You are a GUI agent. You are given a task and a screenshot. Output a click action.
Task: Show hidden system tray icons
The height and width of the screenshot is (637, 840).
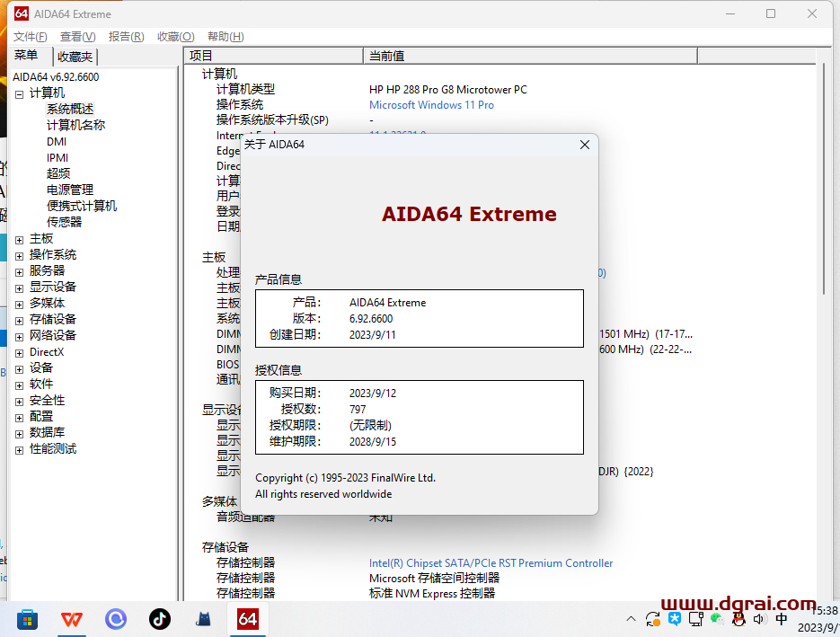pyautogui.click(x=631, y=619)
